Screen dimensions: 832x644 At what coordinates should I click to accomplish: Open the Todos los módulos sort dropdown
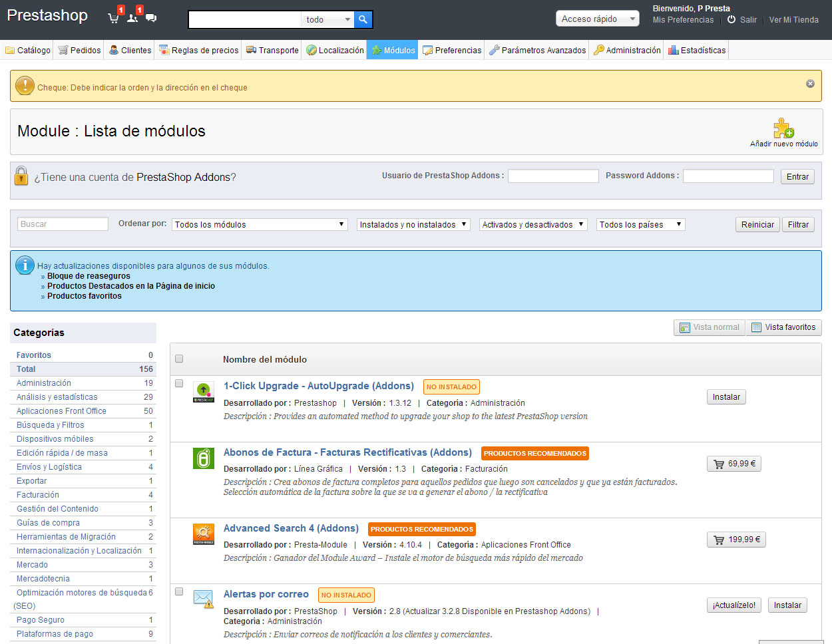260,224
